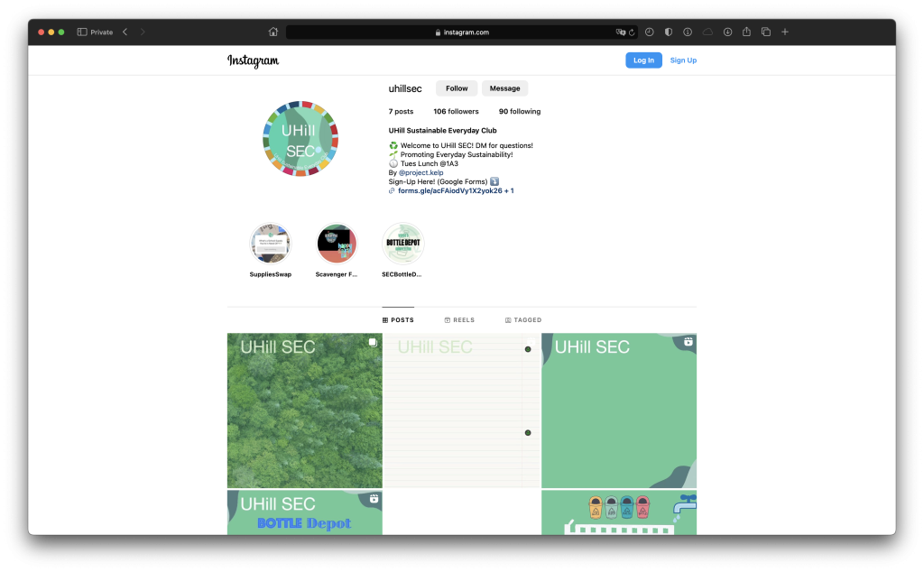Viewport: 924px width, 572px height.
Task: Click the instagram.com address bar
Action: pyautogui.click(x=461, y=32)
